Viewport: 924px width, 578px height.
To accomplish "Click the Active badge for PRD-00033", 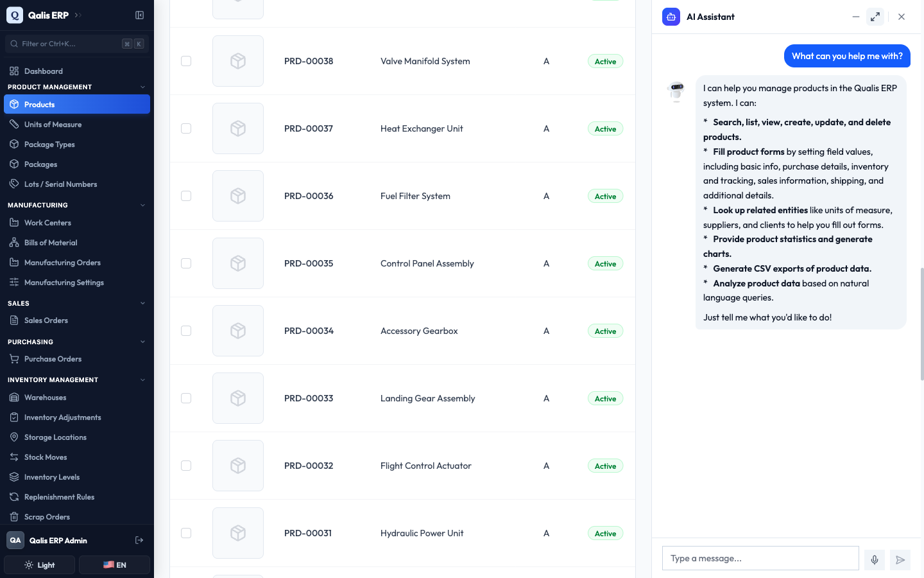I will (605, 399).
